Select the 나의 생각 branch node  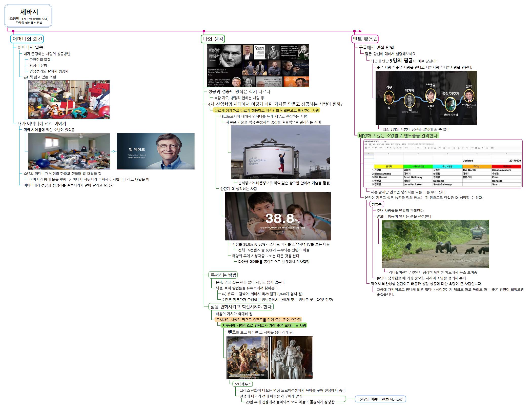click(213, 39)
